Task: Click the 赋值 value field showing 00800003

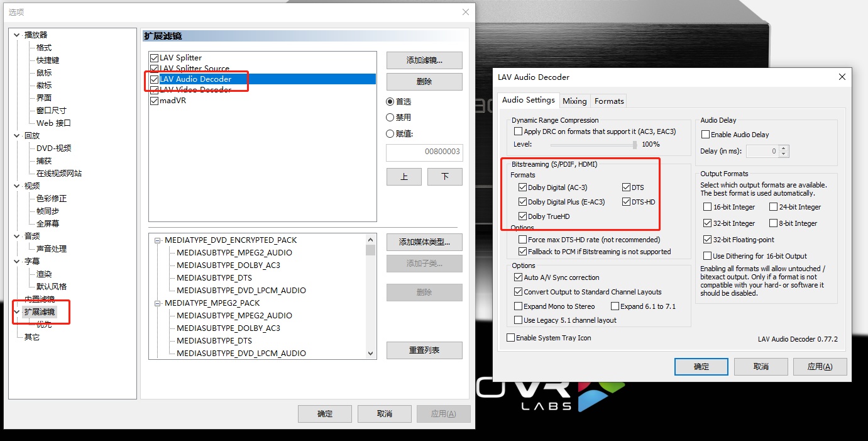Action: (x=424, y=152)
